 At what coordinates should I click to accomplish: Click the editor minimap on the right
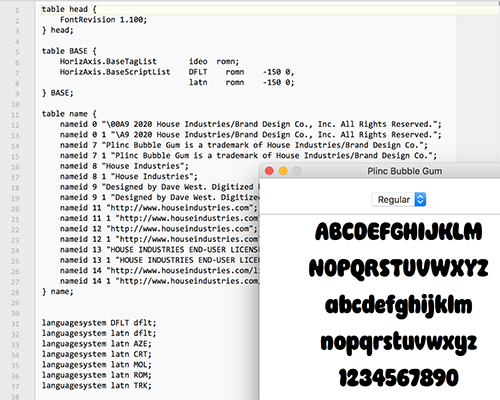click(x=477, y=83)
